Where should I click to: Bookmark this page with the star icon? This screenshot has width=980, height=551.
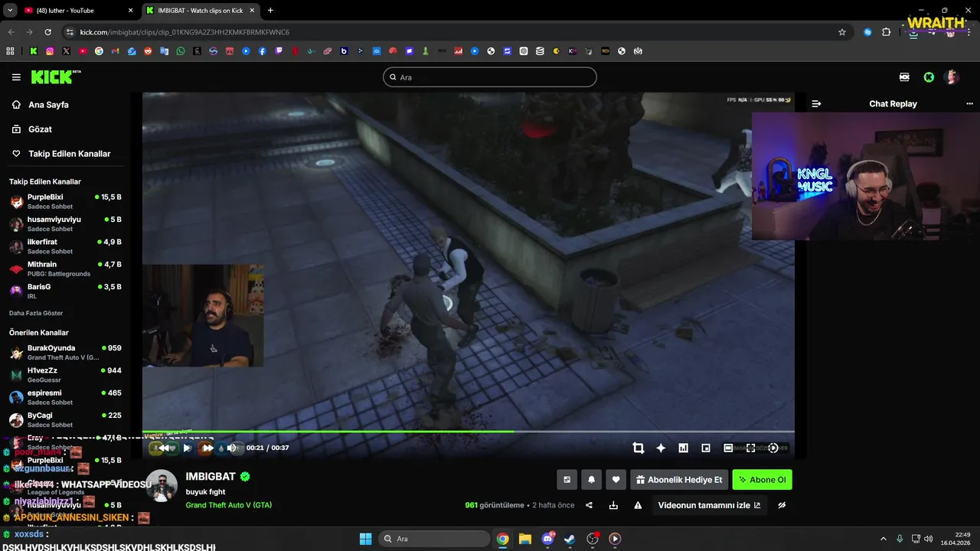point(842,32)
